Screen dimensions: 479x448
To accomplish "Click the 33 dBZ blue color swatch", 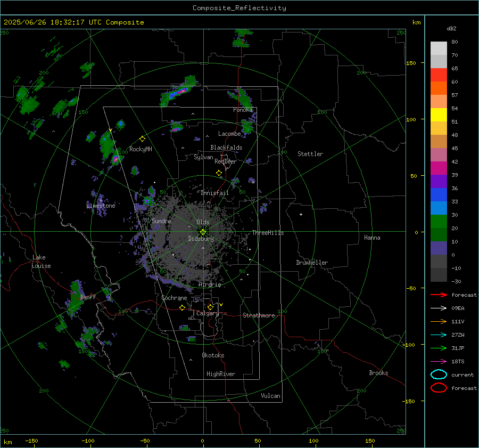I will [439, 195].
